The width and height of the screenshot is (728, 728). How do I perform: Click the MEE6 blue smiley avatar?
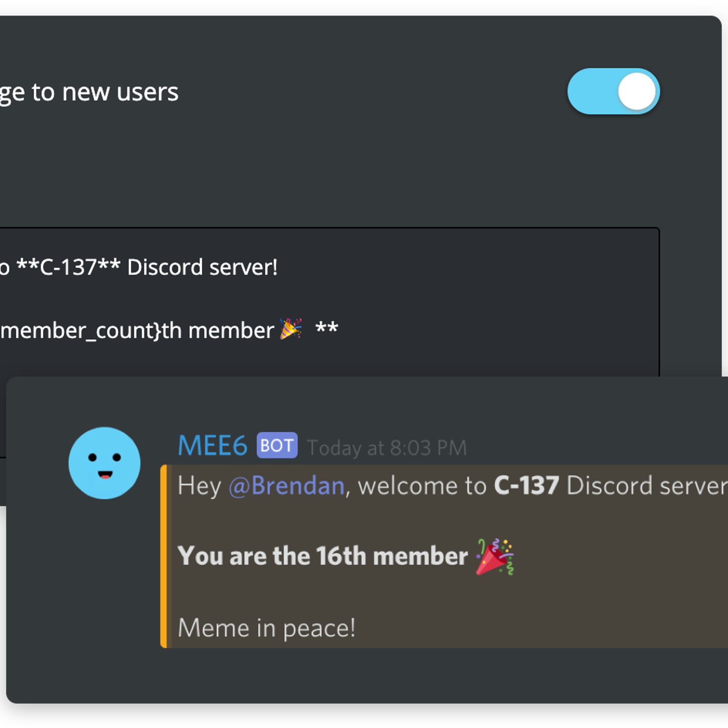105,463
